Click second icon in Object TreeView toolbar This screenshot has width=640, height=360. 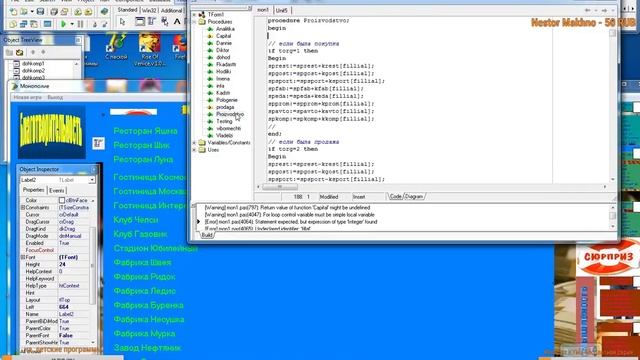coord(20,52)
